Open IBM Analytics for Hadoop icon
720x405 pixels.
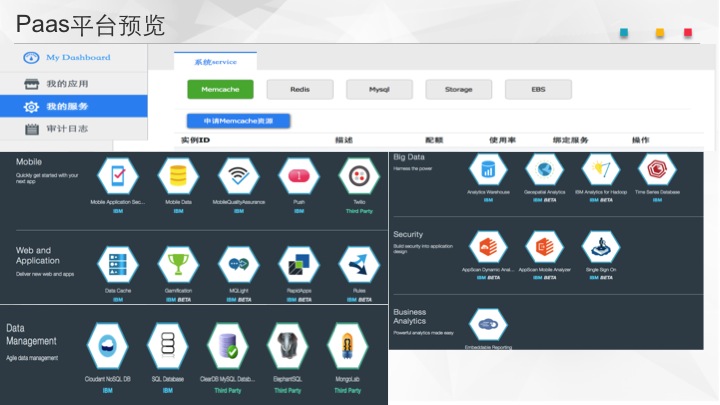click(601, 169)
